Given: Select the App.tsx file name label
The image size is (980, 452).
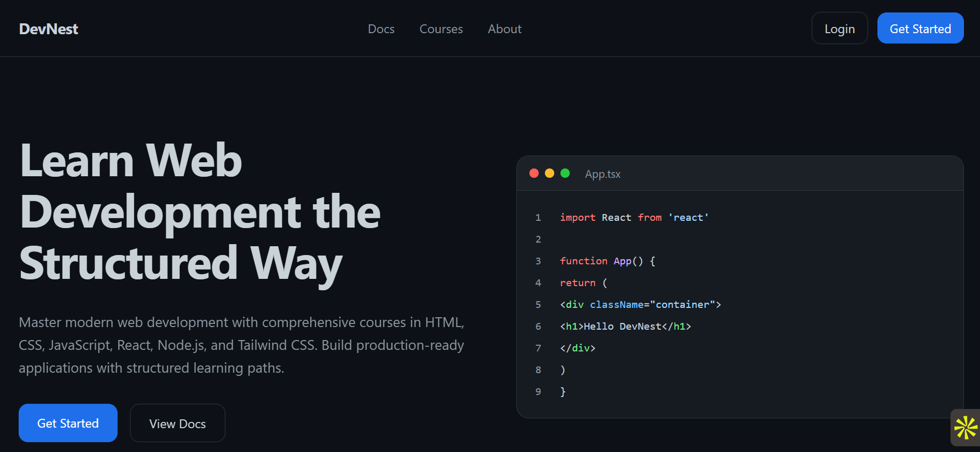Looking at the screenshot, I should tap(602, 174).
